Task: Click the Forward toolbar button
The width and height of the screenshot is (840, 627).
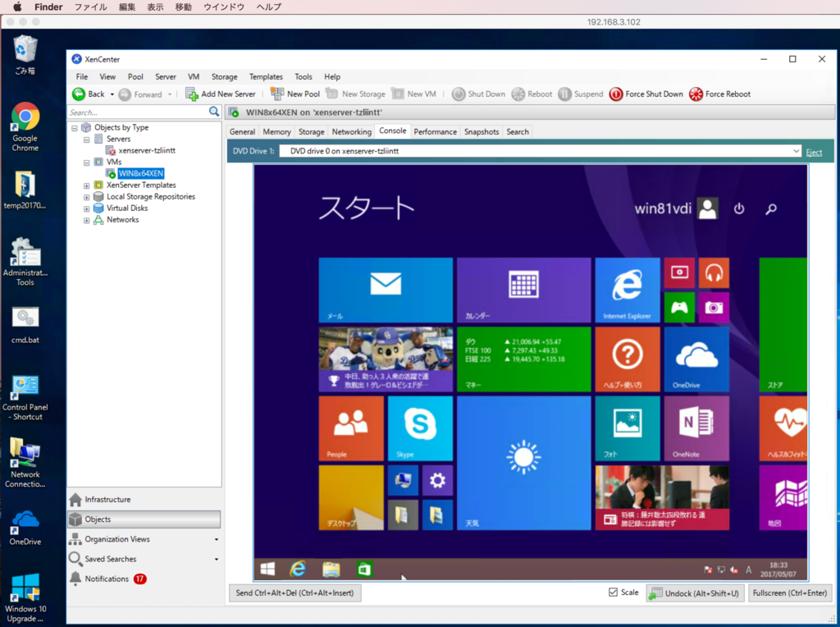Action: click(140, 94)
